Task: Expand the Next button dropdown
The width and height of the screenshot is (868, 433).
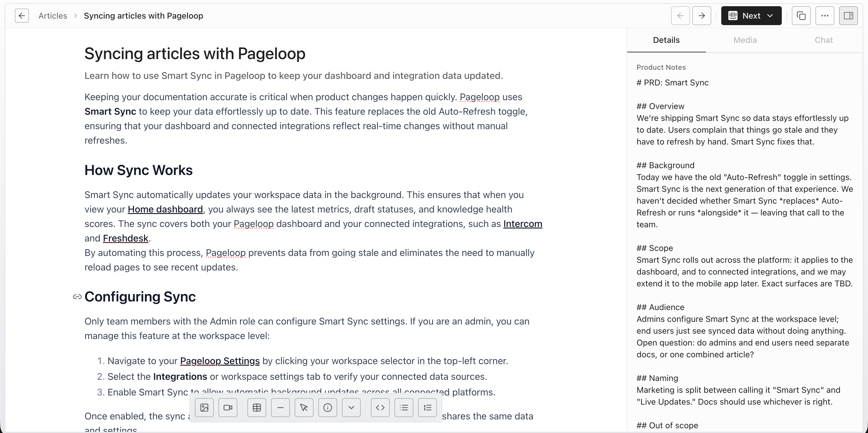Action: tap(770, 15)
